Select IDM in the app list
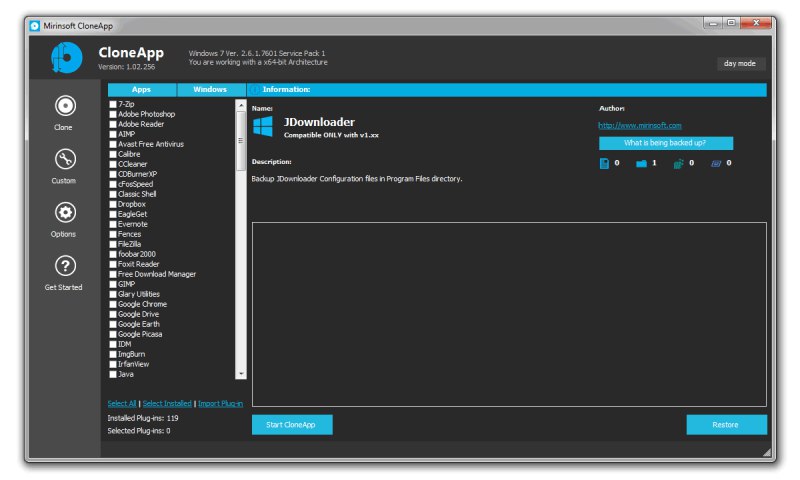The width and height of the screenshot is (800, 480). [125, 344]
